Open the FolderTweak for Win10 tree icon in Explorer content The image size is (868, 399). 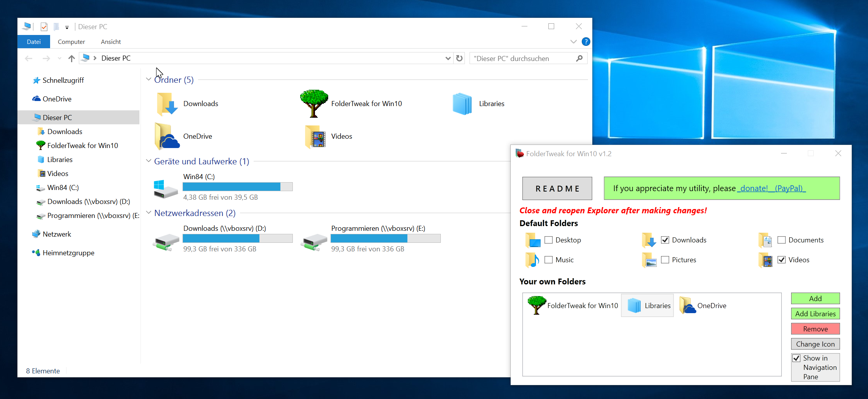(314, 103)
